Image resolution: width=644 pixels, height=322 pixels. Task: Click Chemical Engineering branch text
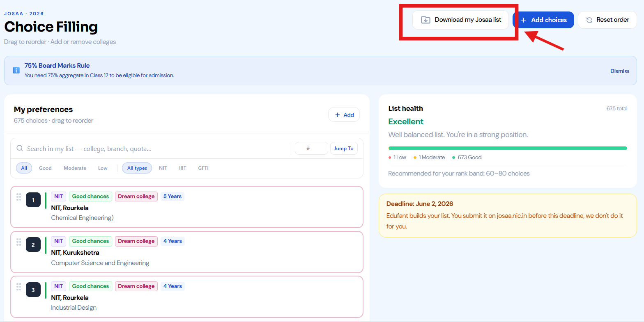(x=82, y=218)
